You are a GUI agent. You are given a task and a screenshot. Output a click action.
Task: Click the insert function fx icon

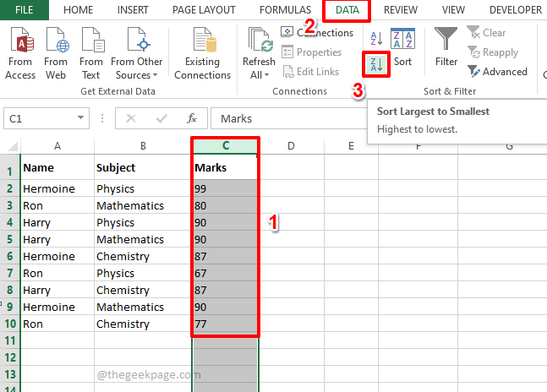(x=192, y=119)
